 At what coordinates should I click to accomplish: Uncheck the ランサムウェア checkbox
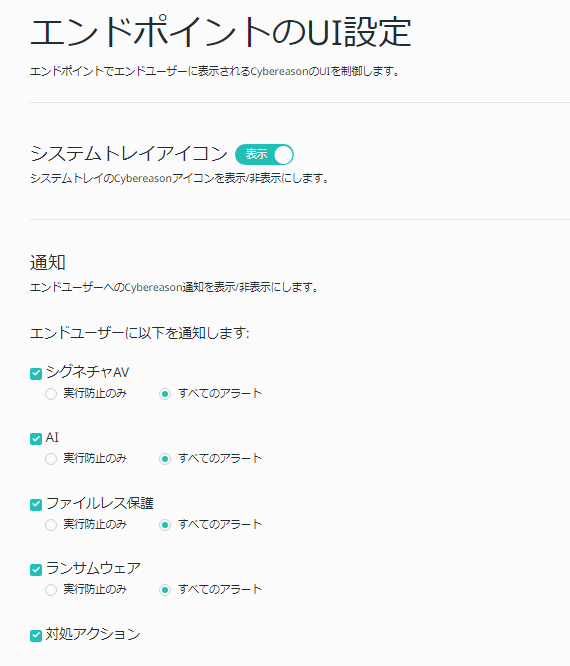36,570
